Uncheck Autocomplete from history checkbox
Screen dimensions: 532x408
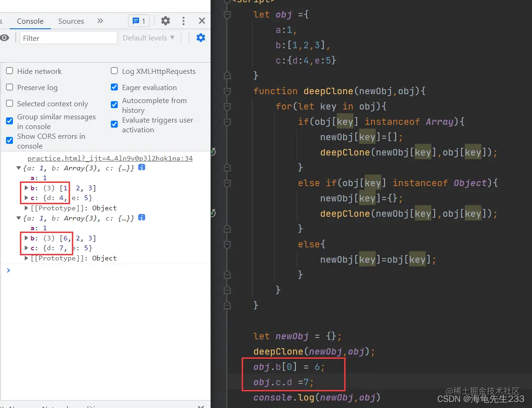click(115, 104)
